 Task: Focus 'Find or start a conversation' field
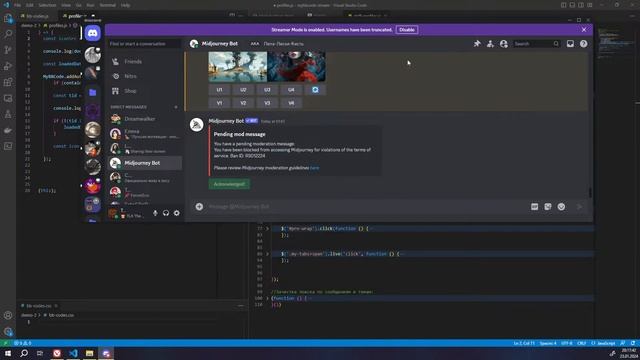pos(144,44)
